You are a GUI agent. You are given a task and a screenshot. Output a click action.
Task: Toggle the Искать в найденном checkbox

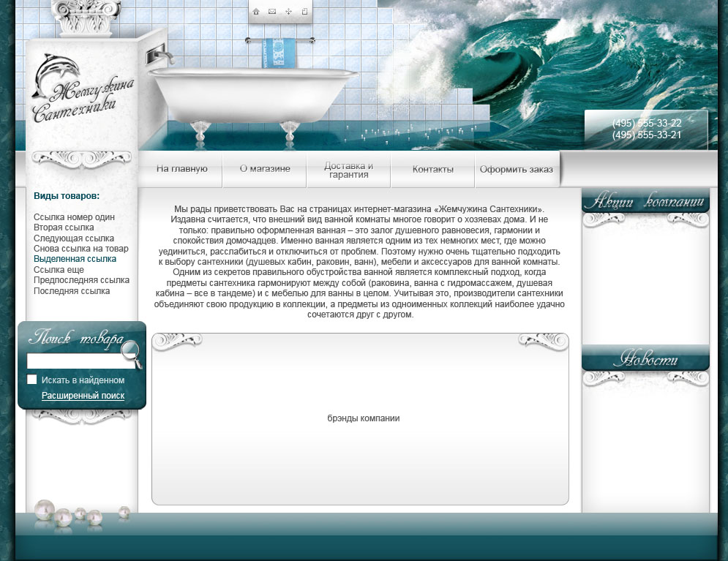(x=31, y=380)
